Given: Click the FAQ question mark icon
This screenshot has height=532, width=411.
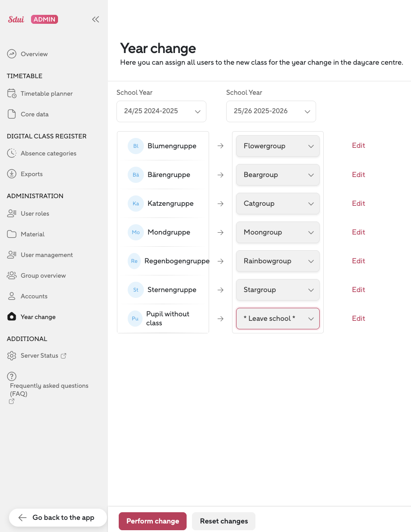Looking at the screenshot, I should click(x=12, y=377).
